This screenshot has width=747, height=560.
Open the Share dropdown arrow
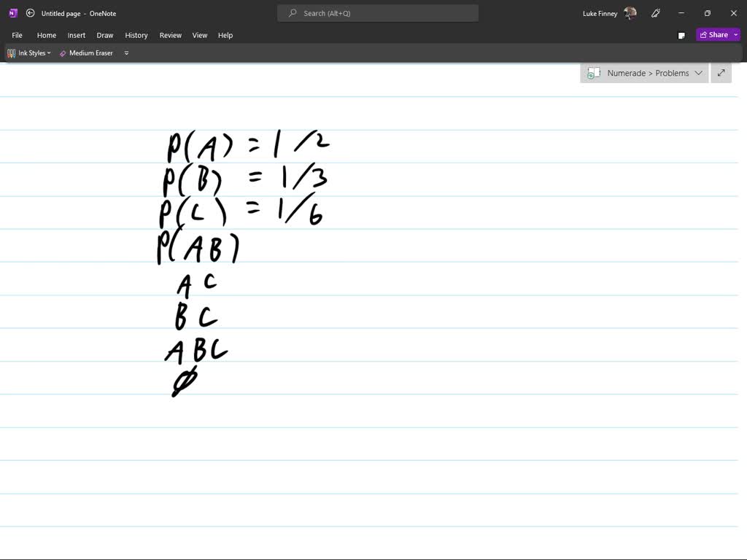735,34
